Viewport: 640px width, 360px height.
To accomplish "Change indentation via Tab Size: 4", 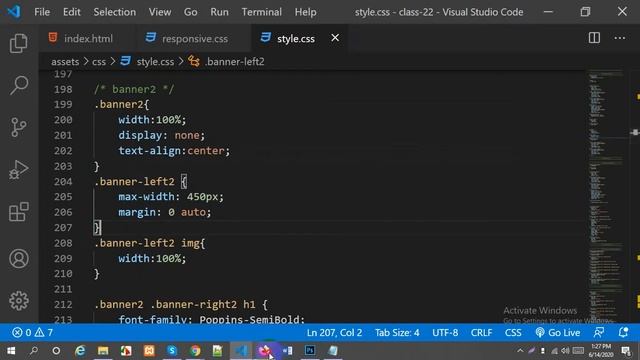I will pyautogui.click(x=397, y=332).
